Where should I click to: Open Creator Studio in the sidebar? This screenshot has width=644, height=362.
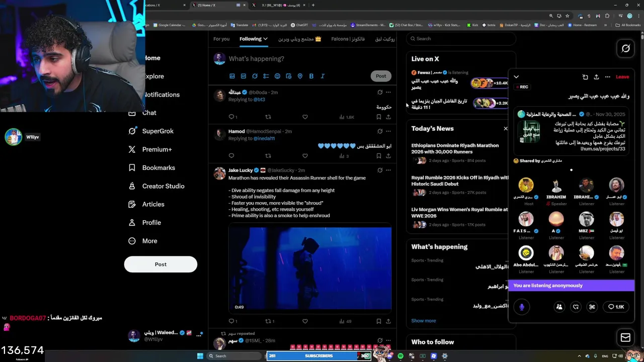[x=156, y=186]
